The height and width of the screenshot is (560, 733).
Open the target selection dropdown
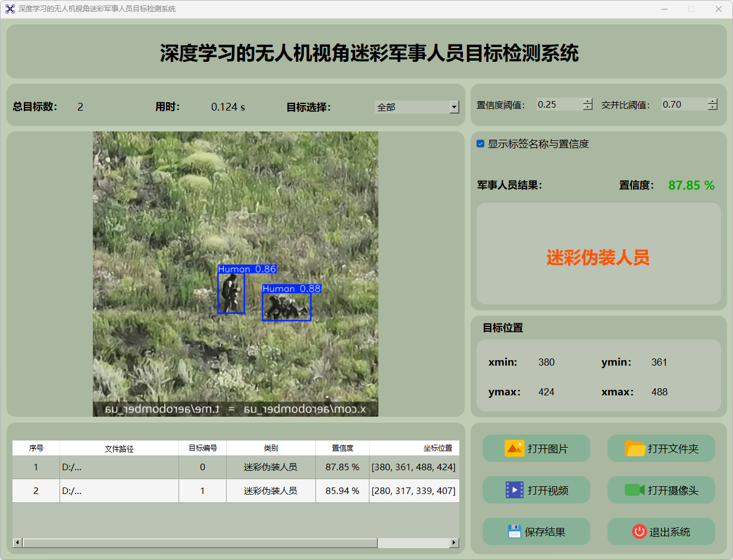click(454, 107)
